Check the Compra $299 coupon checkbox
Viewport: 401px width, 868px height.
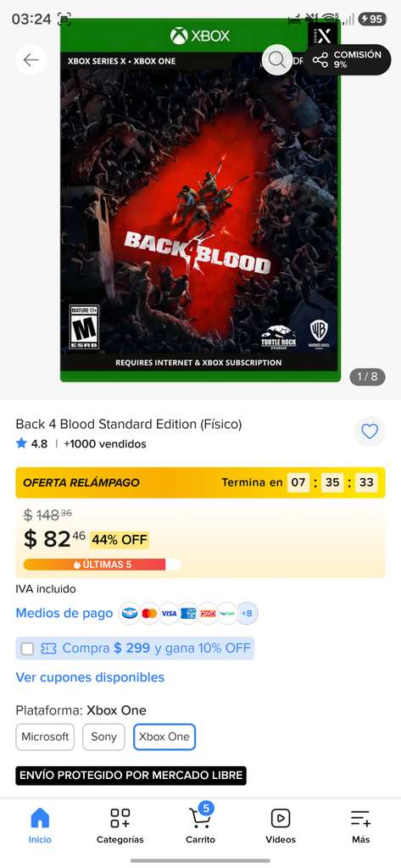[x=28, y=648]
